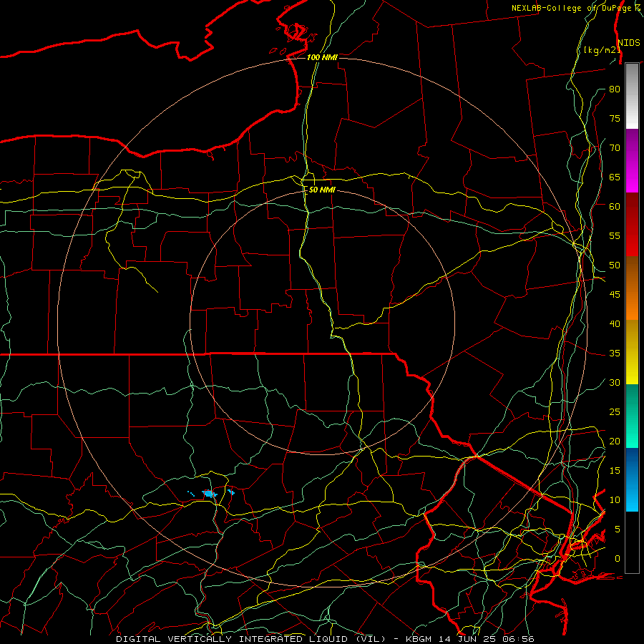Click the 70 value on the scale
Viewport: 644px width, 644px height.
coord(615,148)
